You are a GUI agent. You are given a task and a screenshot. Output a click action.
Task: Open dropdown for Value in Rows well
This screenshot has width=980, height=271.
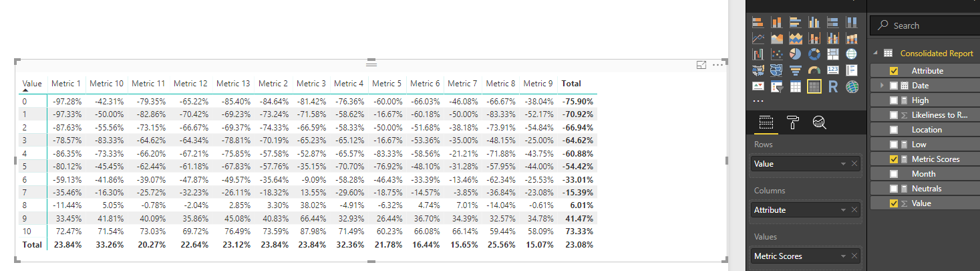point(842,164)
